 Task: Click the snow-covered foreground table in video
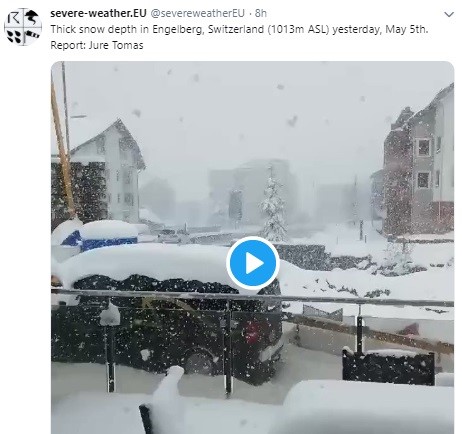click(368, 407)
